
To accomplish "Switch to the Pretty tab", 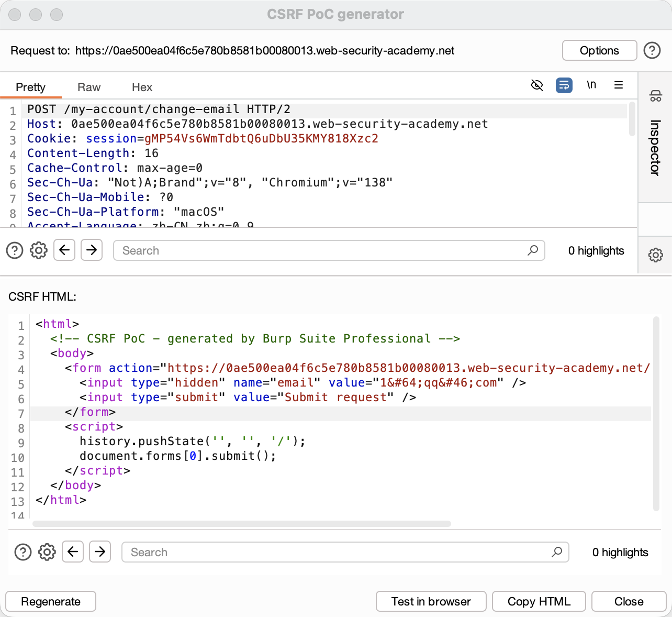I will coord(30,87).
